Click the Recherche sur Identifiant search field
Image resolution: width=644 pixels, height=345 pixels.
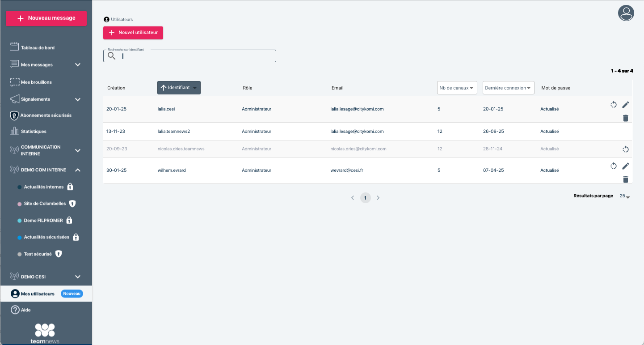197,56
